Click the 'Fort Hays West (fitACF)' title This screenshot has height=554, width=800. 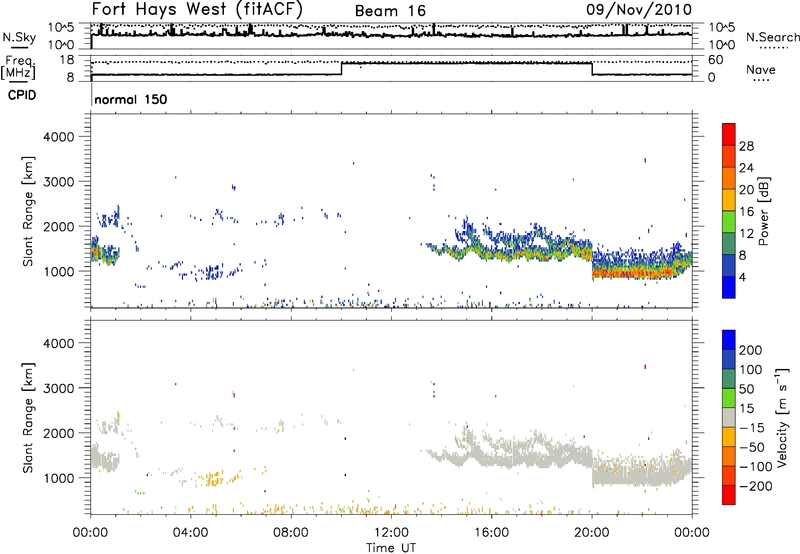point(197,9)
